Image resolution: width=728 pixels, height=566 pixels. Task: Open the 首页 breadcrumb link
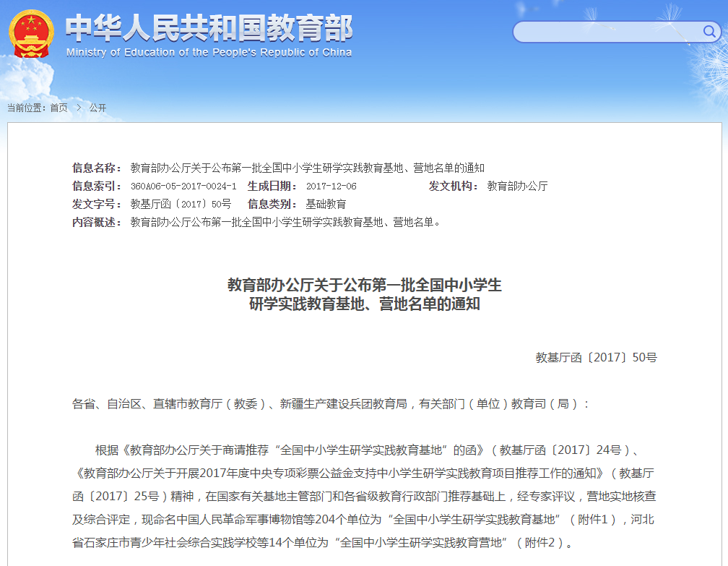point(59,108)
